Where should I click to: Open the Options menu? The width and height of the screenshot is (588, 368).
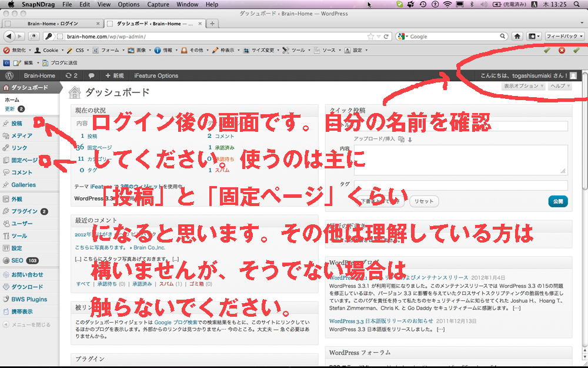pos(129,5)
